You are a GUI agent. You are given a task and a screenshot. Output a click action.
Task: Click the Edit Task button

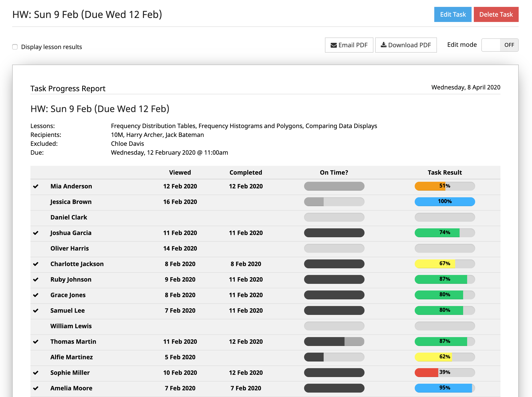(x=453, y=14)
